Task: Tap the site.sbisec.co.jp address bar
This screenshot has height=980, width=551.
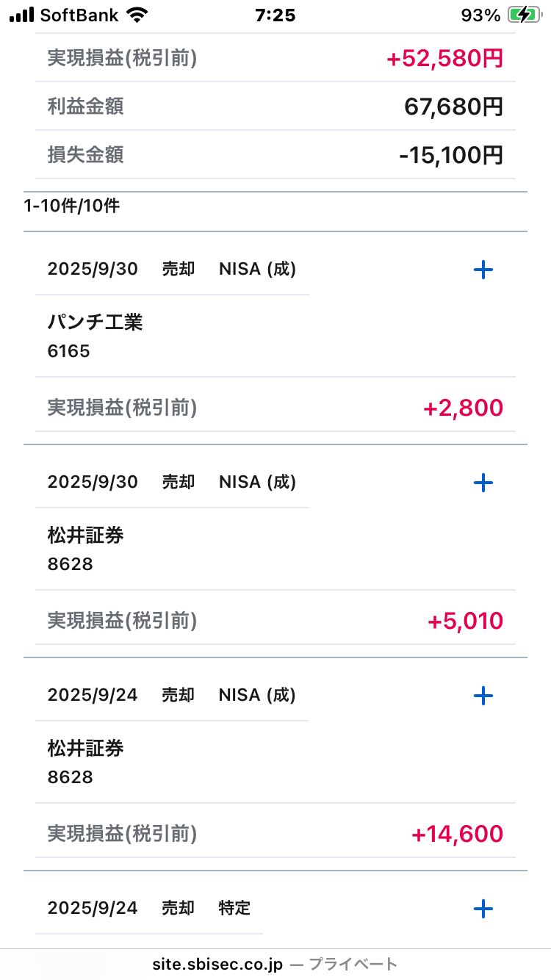Action: click(x=217, y=965)
